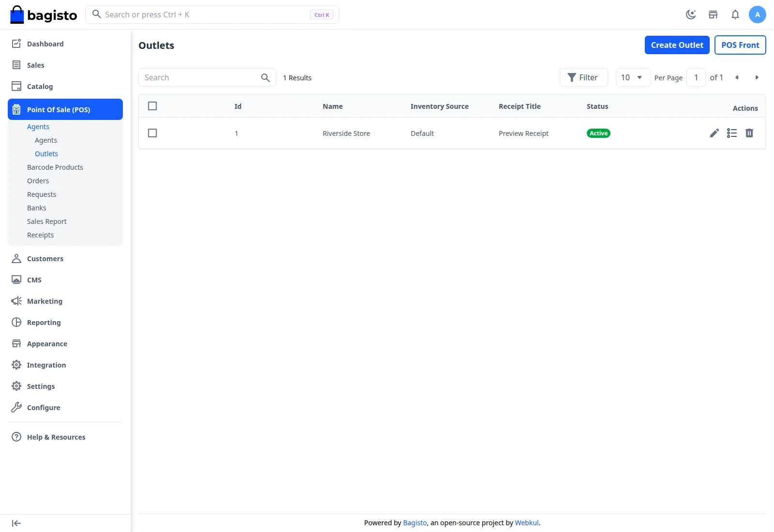
Task: Open CMS menu
Action: (x=65, y=280)
